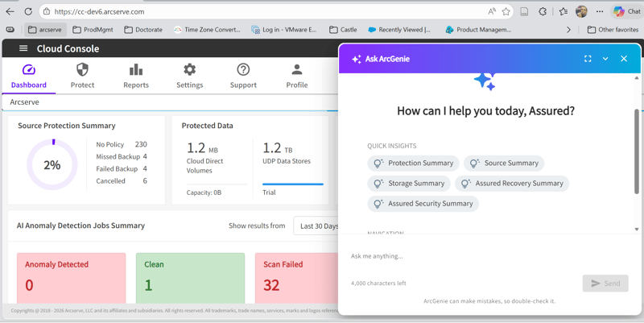The width and height of the screenshot is (644, 323).
Task: Click ArcGenie scrollbar down arrow
Action: coord(637,230)
